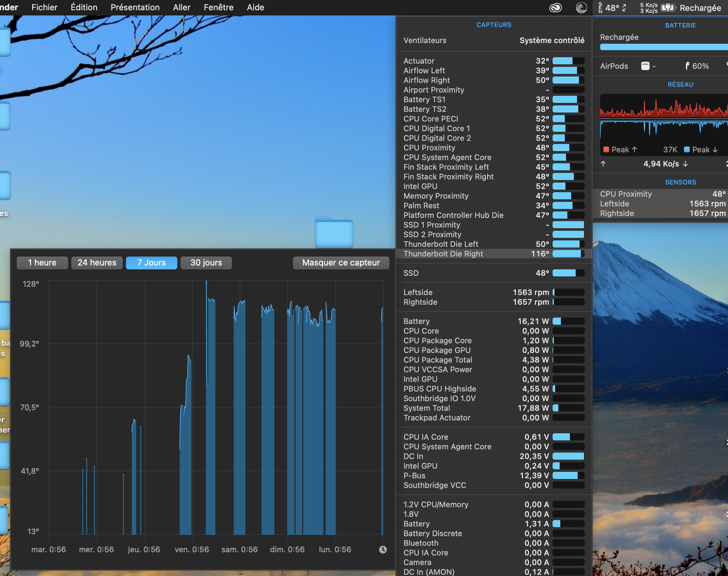The width and height of the screenshot is (728, 576).
Task: Click the AirPods case battery icon
Action: [645, 66]
